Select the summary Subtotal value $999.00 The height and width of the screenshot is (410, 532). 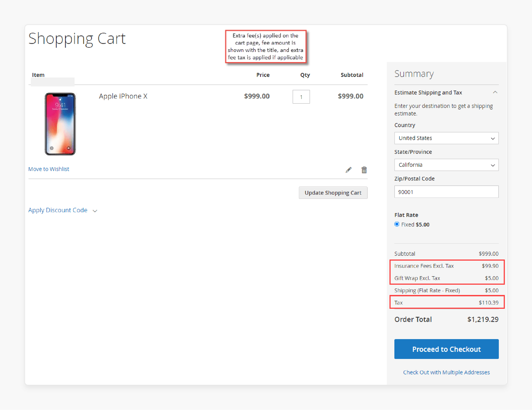(488, 254)
